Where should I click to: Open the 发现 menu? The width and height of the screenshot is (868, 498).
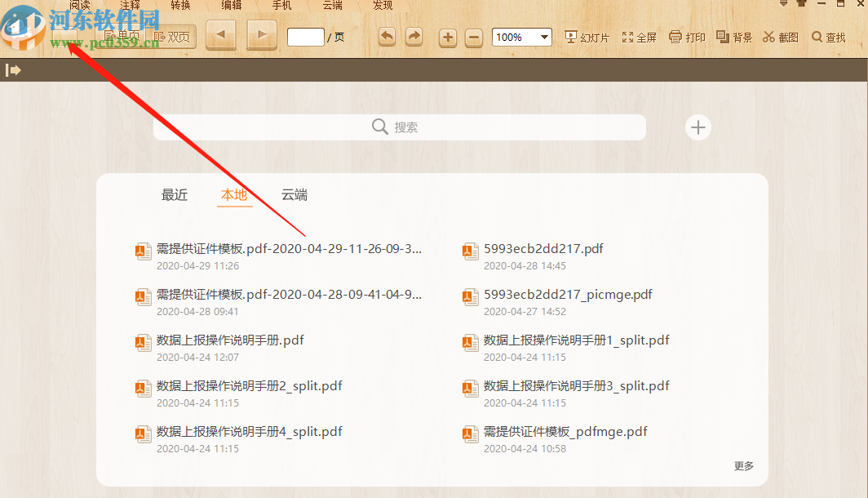pos(383,5)
